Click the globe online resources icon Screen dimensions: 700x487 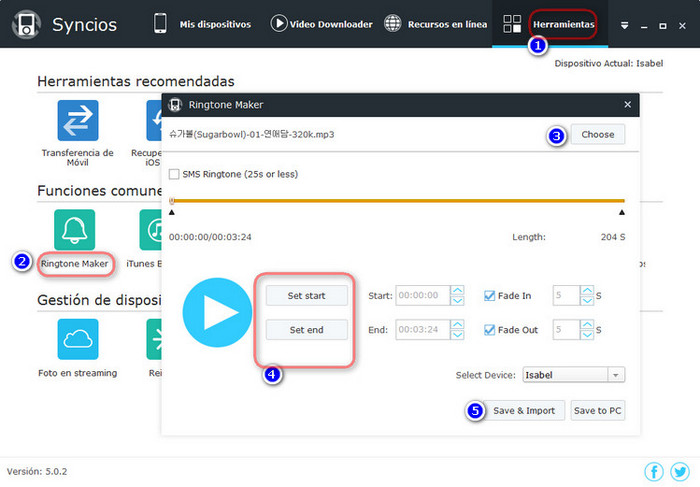(392, 23)
